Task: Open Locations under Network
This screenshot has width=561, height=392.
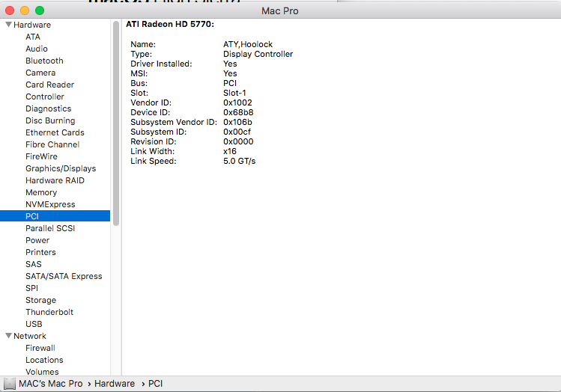Action: pos(44,360)
